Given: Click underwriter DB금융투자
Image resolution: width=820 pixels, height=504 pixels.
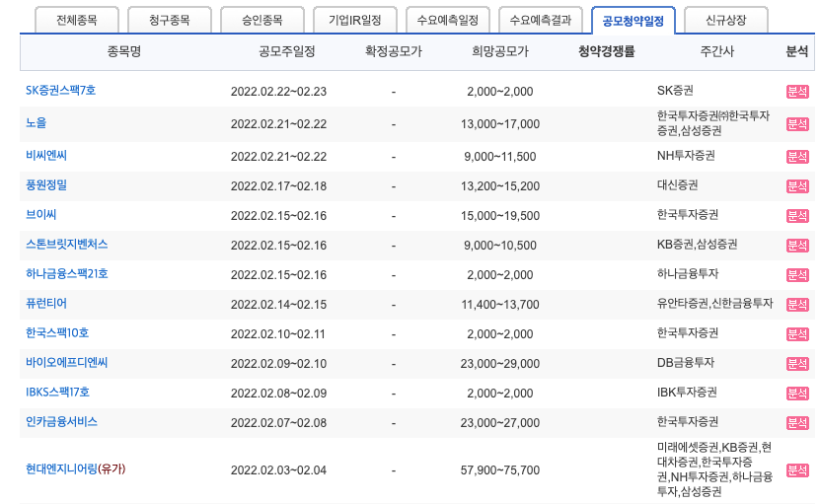Looking at the screenshot, I should [686, 362].
